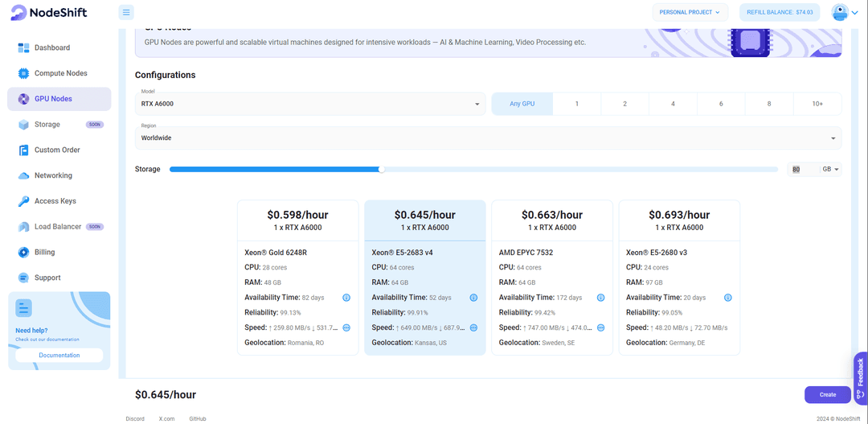The image size is (868, 424).
Task: Expand speed details on Xeon E5-2683 v4 card
Action: tap(474, 327)
